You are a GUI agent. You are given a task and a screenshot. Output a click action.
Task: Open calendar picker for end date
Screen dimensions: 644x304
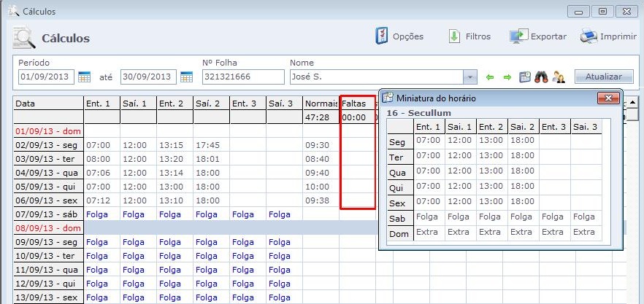tap(186, 77)
